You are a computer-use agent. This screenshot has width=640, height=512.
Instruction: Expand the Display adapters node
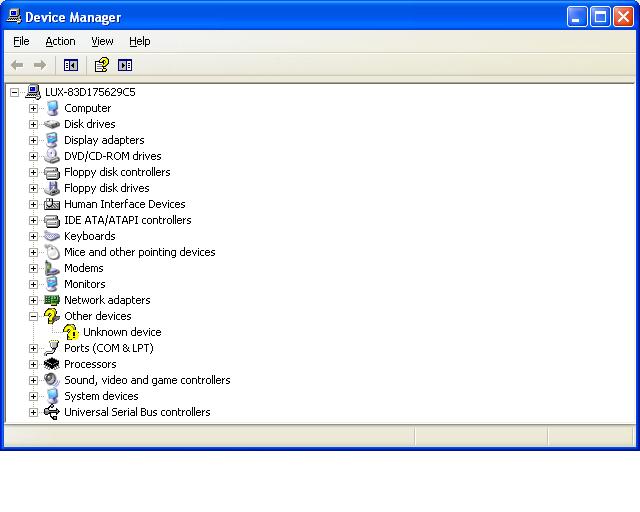(x=33, y=140)
